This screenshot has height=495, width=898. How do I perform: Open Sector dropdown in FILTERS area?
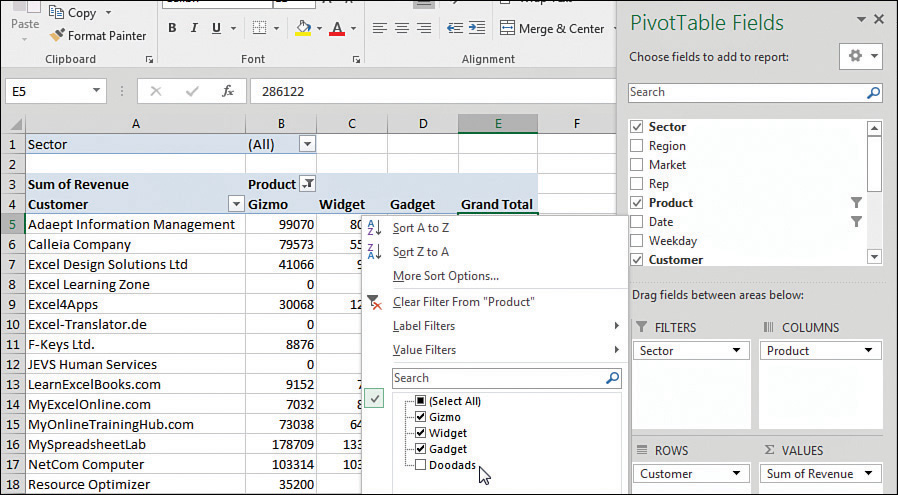coord(736,350)
